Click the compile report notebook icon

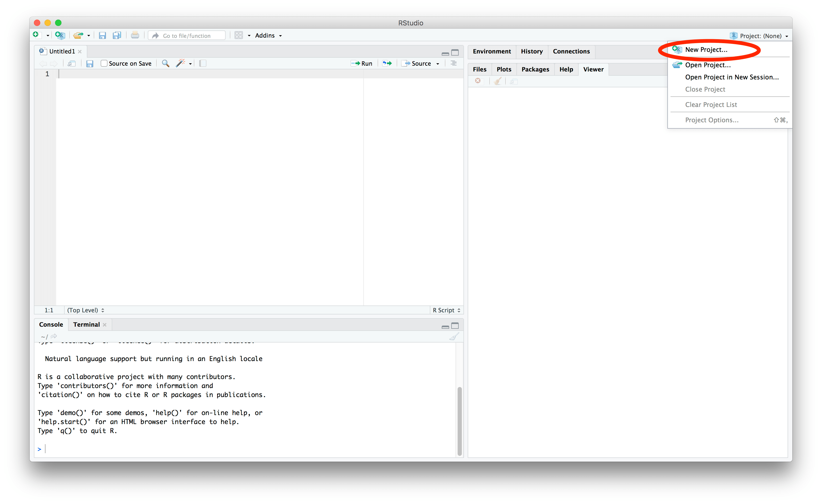[203, 63]
